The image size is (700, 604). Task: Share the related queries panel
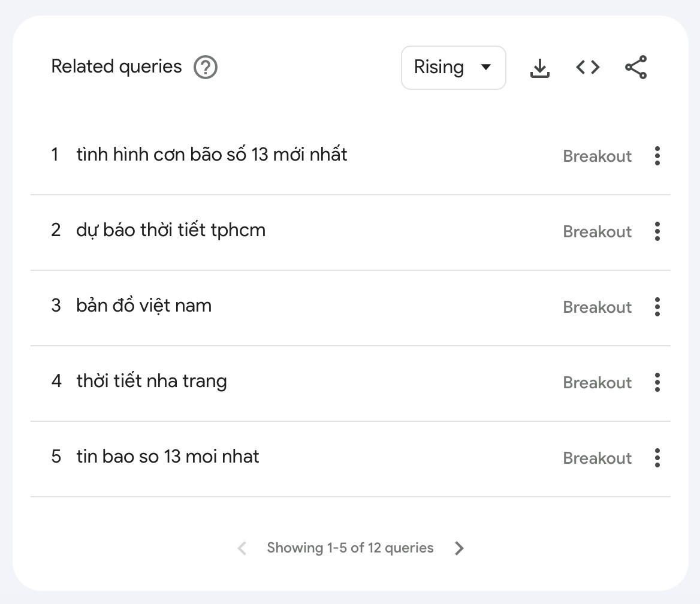635,68
